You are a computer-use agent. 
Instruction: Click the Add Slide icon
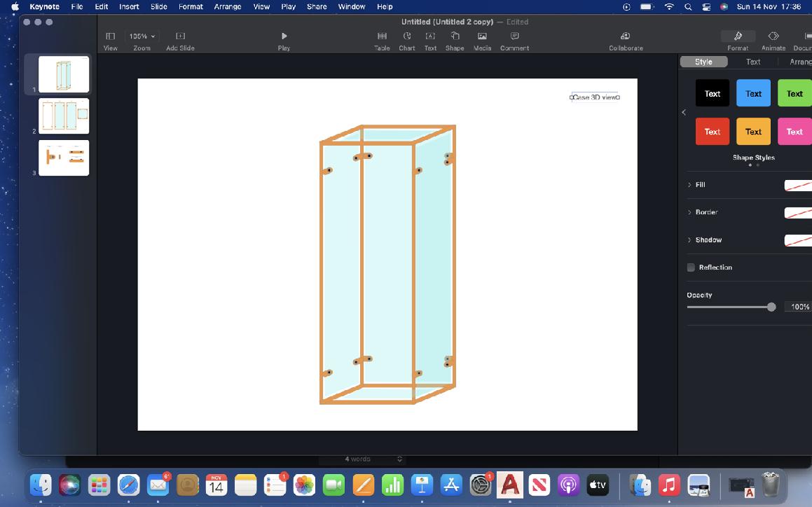180,36
